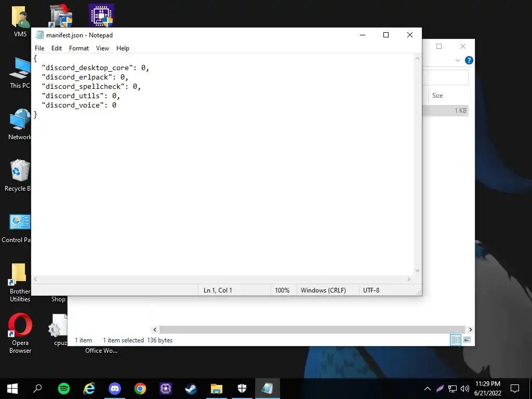Click the UTF-8 encoding status entry
Viewport: 532px width, 399px height.
(x=371, y=290)
